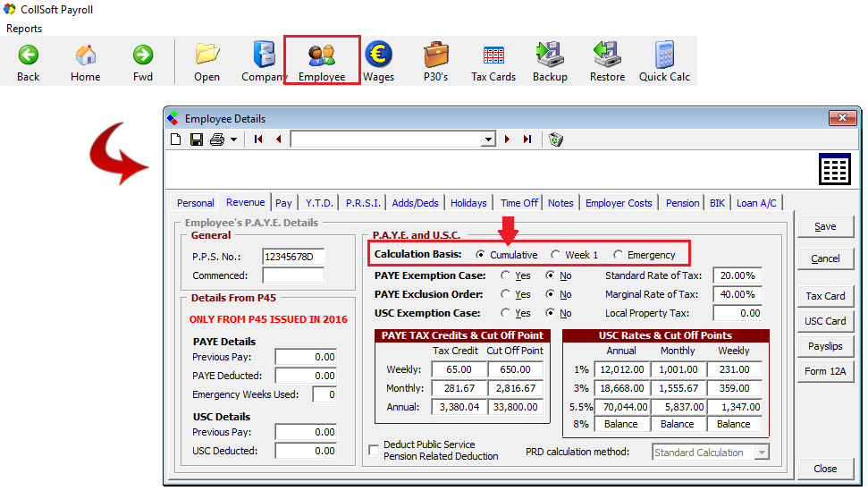Click the USC Card button
This screenshot has width=868, height=491.
825,321
